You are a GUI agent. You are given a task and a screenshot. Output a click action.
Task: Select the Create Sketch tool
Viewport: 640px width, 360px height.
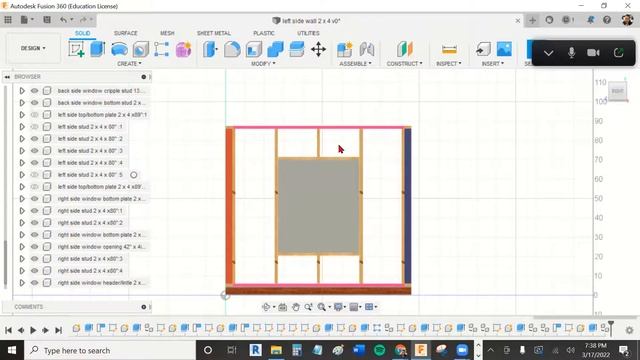(x=76, y=49)
